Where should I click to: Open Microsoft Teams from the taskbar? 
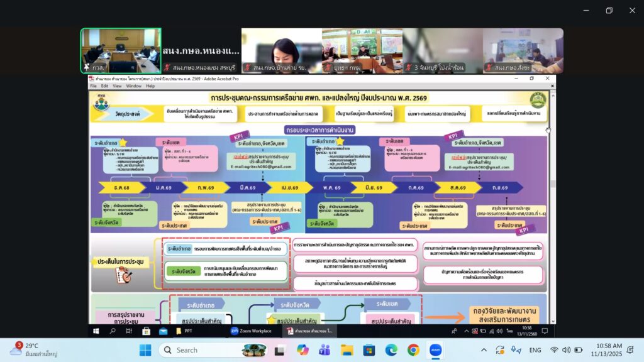click(x=325, y=349)
